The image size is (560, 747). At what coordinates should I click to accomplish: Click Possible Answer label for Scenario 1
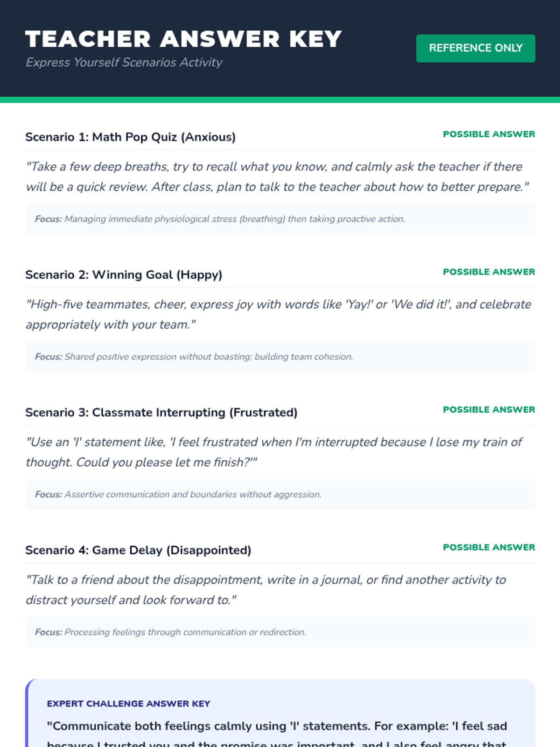pos(489,134)
